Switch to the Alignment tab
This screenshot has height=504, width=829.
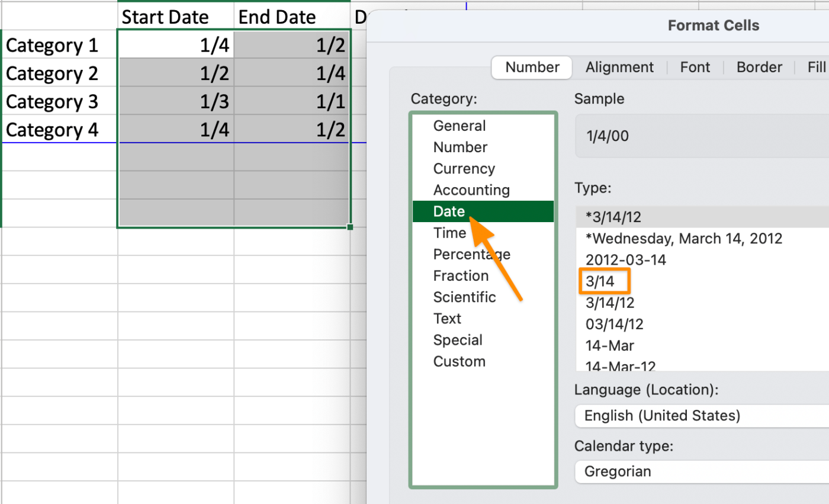tap(619, 68)
